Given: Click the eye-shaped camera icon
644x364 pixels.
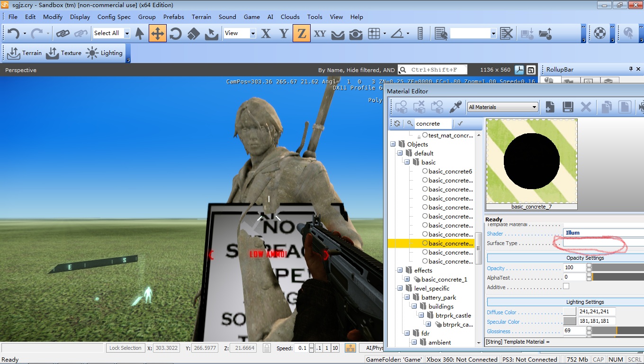Looking at the screenshot, I should pos(356,33).
